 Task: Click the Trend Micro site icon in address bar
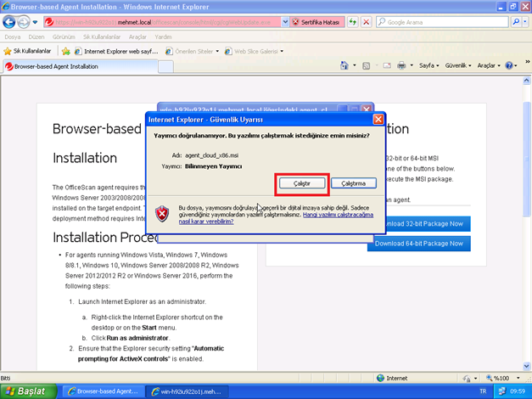click(49, 22)
